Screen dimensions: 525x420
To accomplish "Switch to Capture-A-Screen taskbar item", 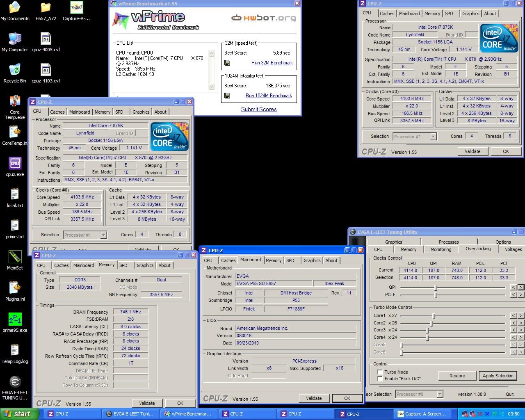I will click(422, 414).
